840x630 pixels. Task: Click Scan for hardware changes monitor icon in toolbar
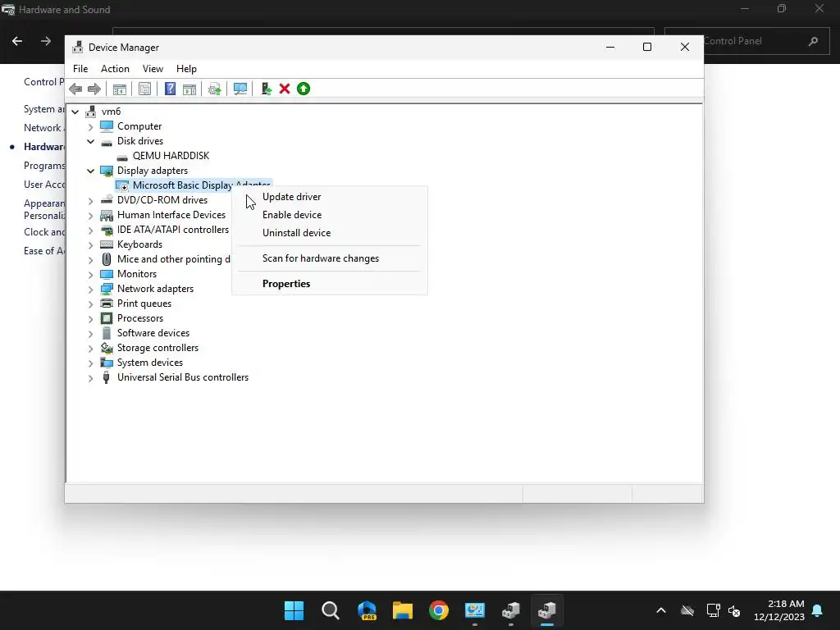coord(240,89)
